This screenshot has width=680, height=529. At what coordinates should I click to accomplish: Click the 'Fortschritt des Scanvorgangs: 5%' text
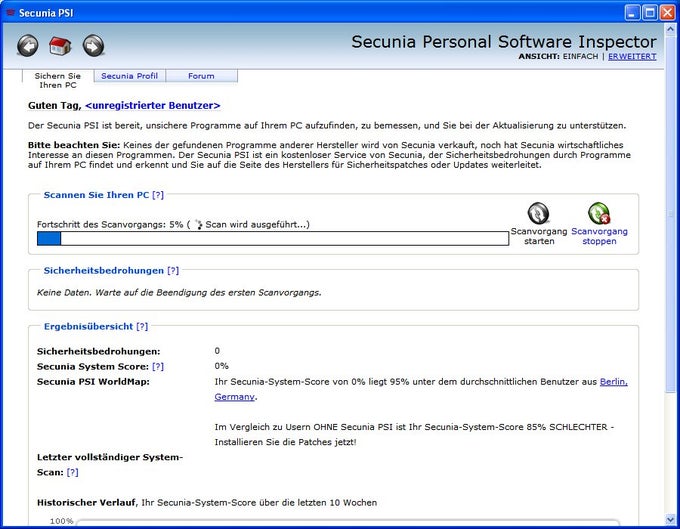[110, 225]
